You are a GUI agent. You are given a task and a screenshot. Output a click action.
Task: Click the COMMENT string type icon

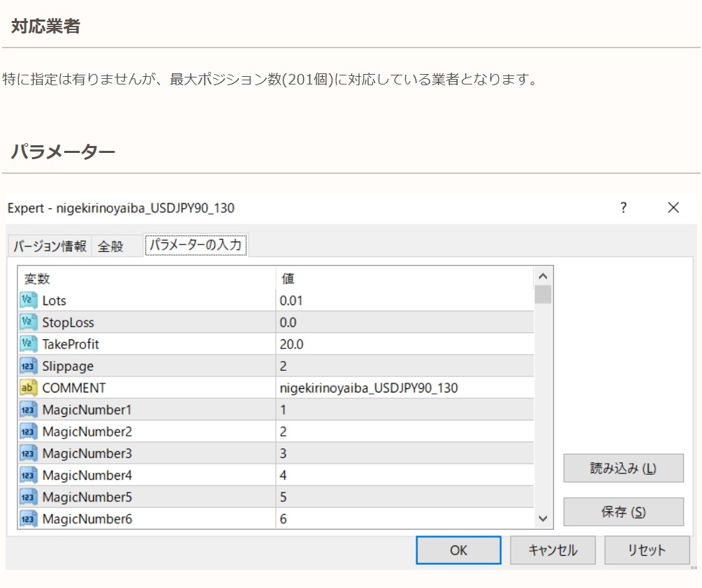[29, 388]
